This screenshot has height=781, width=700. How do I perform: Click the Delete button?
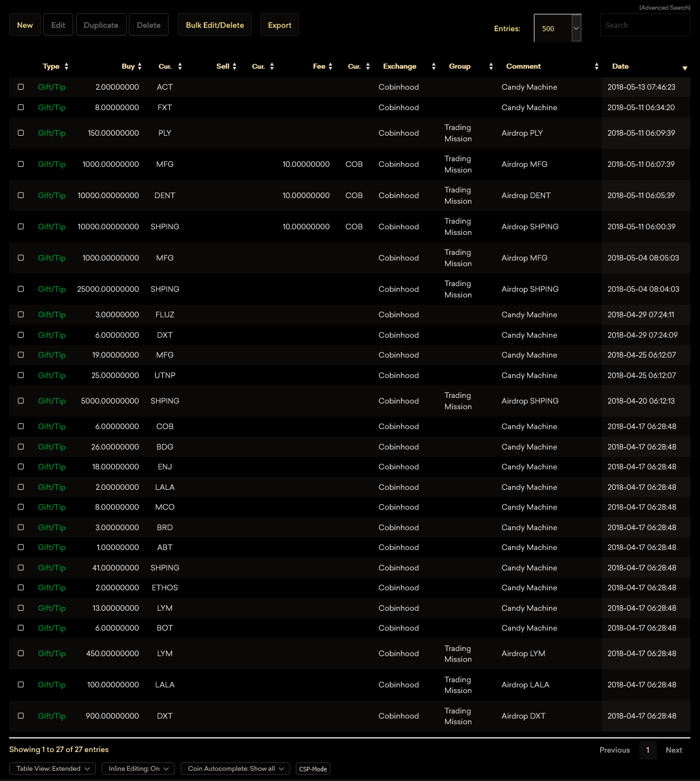149,25
